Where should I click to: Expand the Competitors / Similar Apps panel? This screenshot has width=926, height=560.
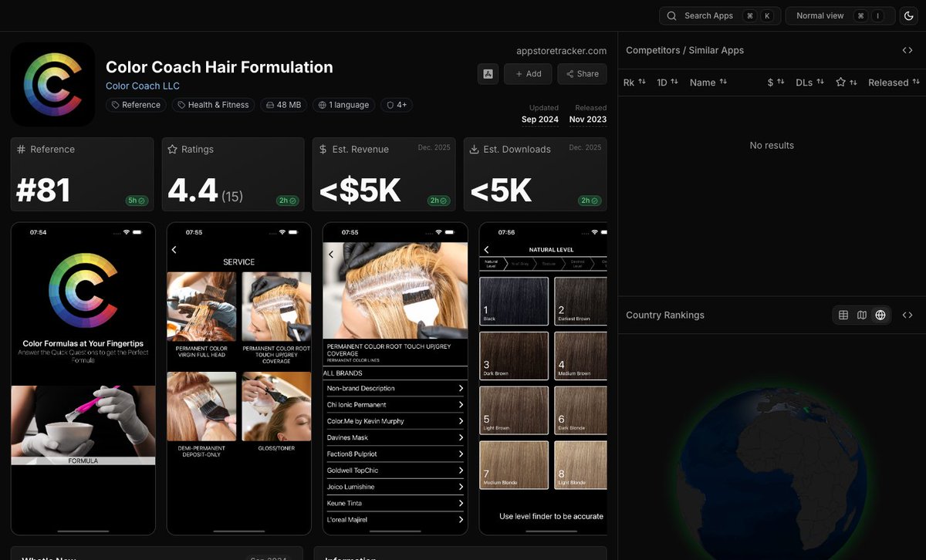(907, 50)
